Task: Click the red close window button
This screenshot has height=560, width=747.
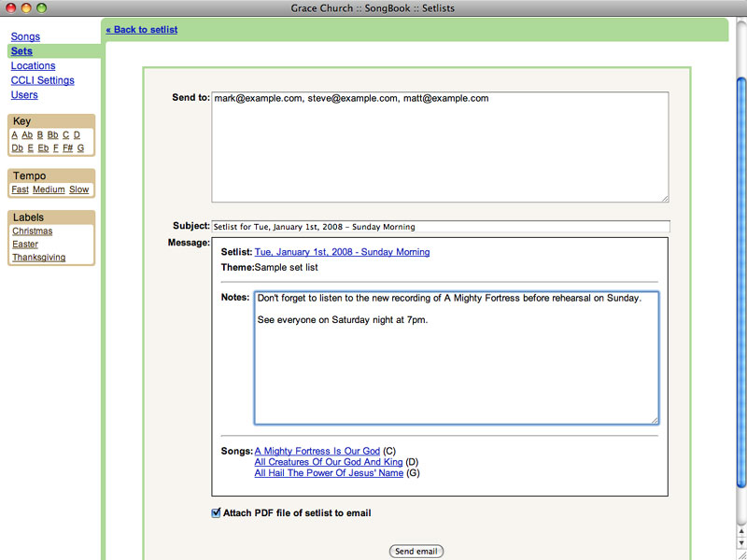Action: (10, 8)
